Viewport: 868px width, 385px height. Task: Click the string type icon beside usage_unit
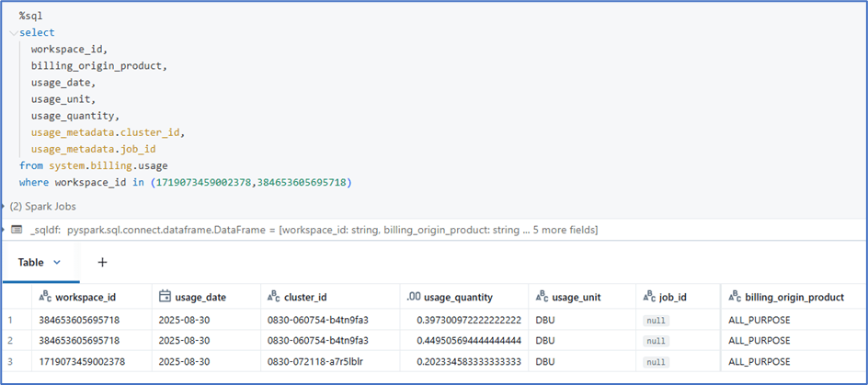542,298
